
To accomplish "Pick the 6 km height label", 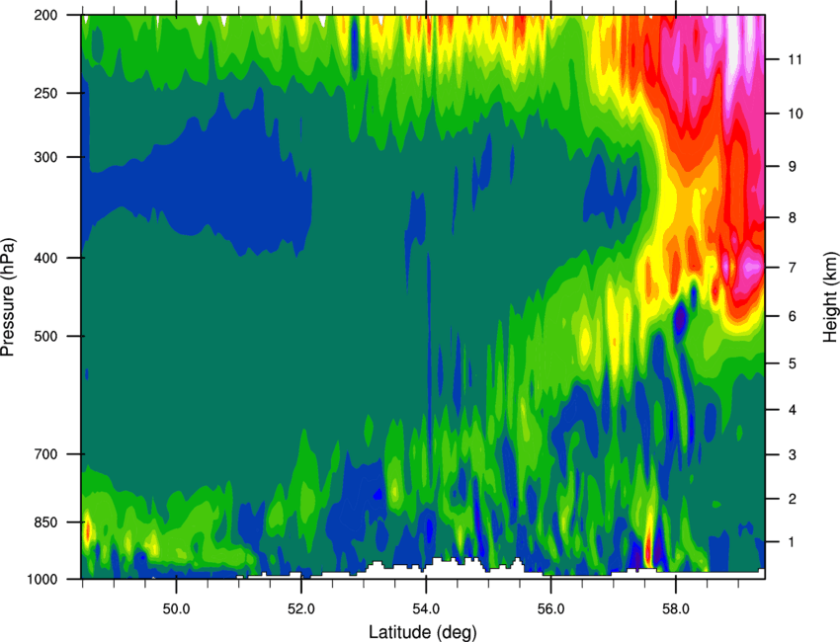I will 793,316.
